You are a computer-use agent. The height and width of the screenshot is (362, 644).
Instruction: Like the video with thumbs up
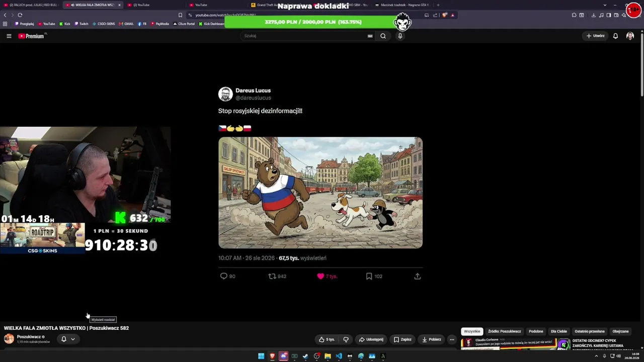pos(327,339)
